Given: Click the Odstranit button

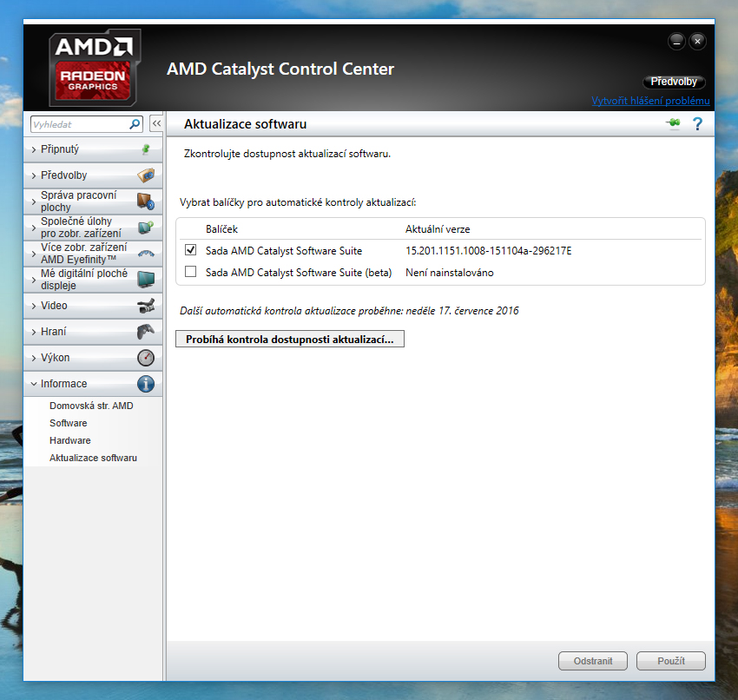Looking at the screenshot, I should coord(592,661).
